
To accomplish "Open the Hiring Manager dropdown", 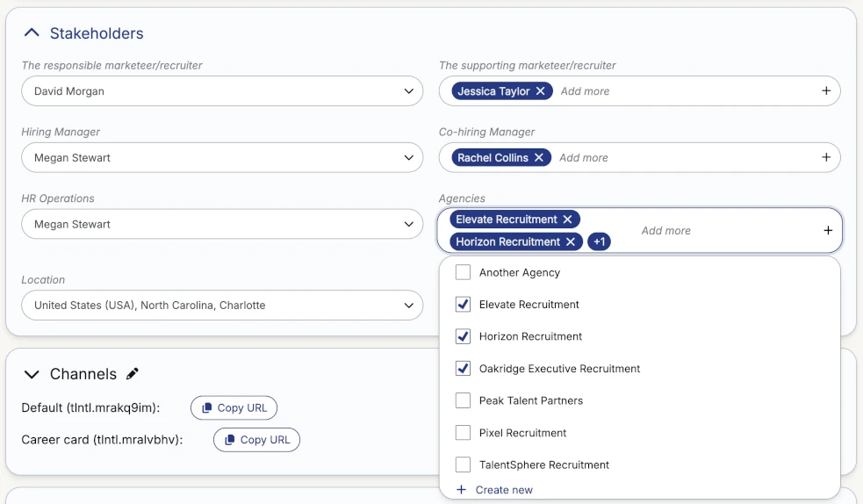I will [x=222, y=157].
